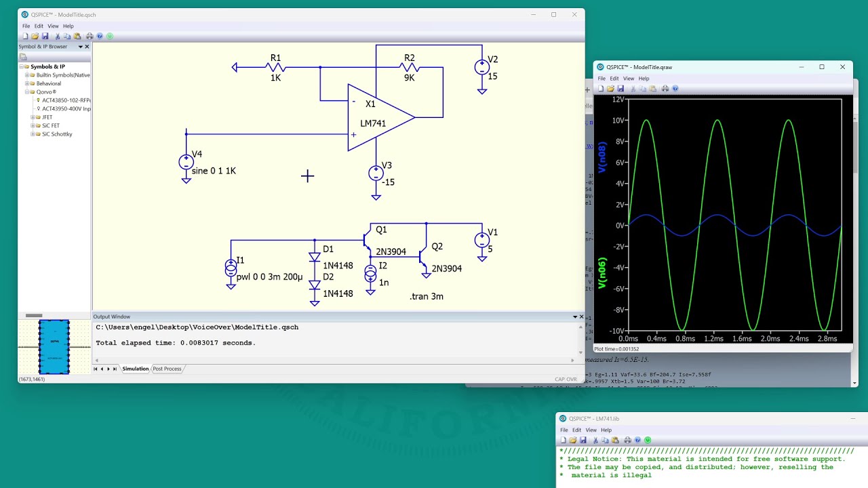Click Save icon in ModelTitle.qraw toolbar
Screen dimensions: 868x488
click(620, 88)
